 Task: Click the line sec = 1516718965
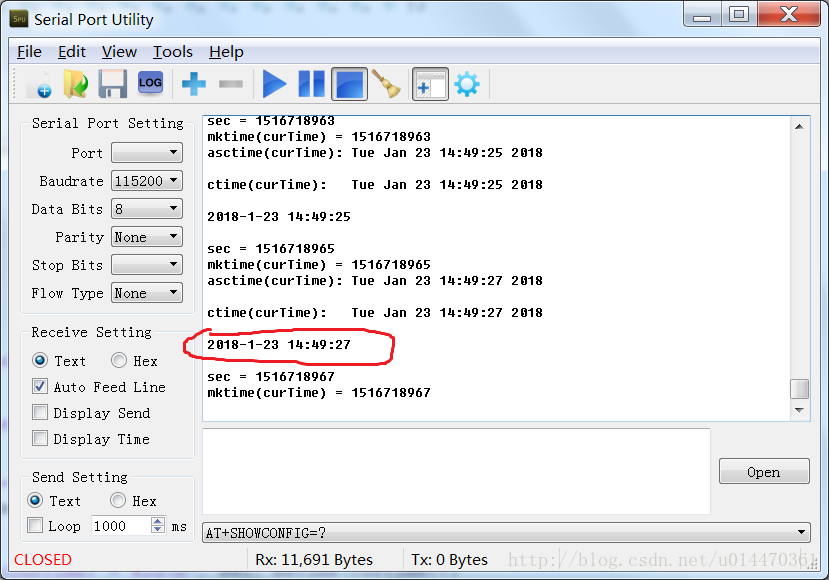[x=271, y=248]
